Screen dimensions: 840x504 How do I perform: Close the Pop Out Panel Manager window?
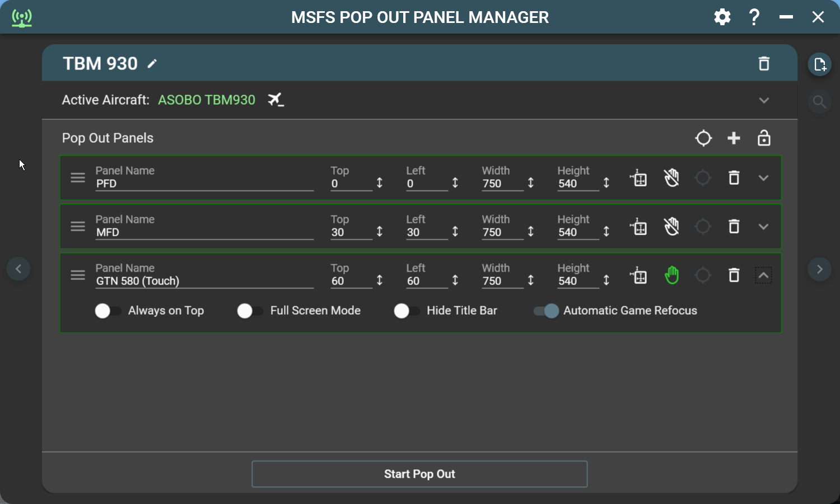[818, 17]
